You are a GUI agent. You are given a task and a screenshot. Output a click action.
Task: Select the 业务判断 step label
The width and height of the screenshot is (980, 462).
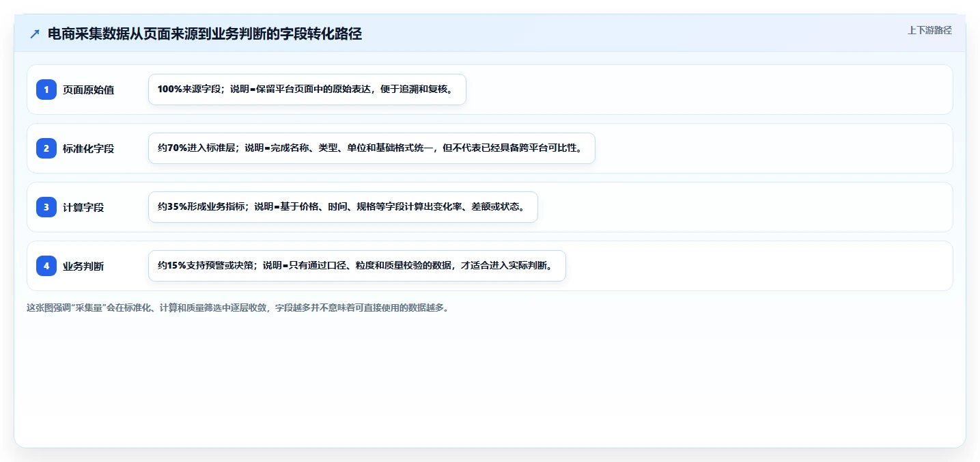click(83, 266)
